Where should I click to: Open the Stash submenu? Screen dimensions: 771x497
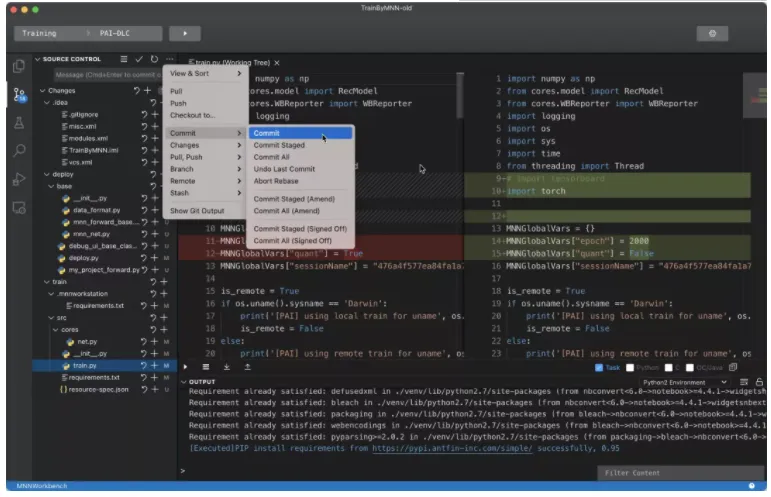click(x=206, y=193)
